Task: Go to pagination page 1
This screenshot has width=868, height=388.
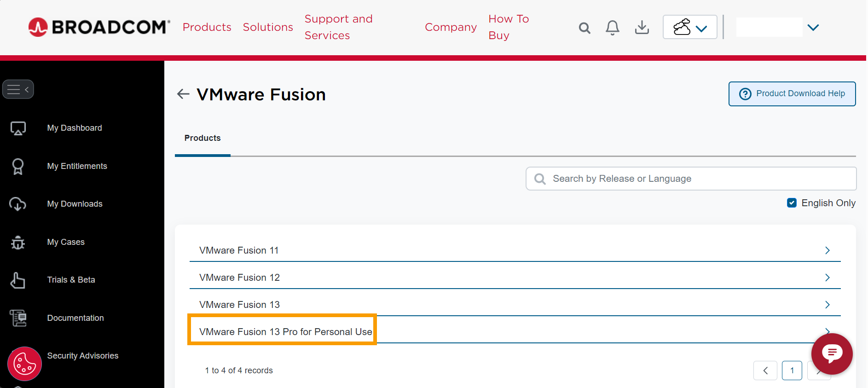Action: tap(792, 371)
